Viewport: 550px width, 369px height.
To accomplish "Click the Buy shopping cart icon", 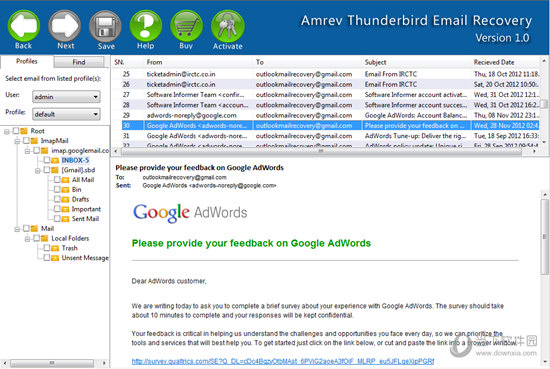I will point(187,26).
